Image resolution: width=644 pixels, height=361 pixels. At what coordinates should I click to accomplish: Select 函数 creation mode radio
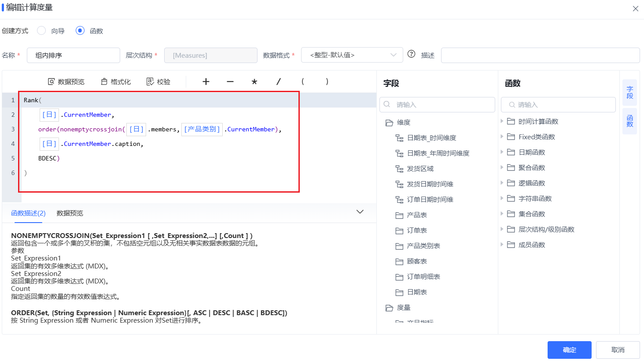pos(80,30)
